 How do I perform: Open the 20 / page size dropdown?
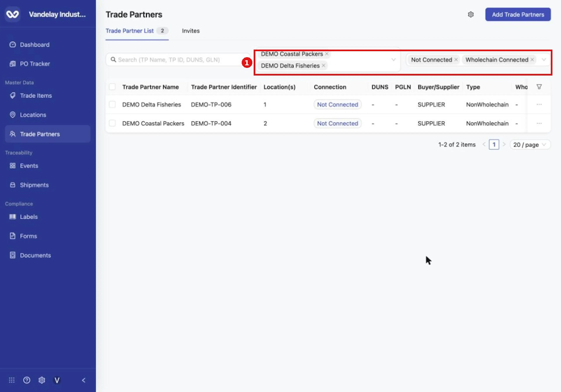click(x=530, y=145)
